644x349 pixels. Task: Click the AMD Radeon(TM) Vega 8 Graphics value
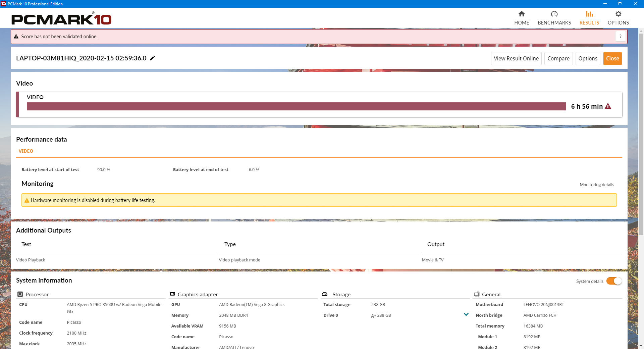click(x=252, y=305)
